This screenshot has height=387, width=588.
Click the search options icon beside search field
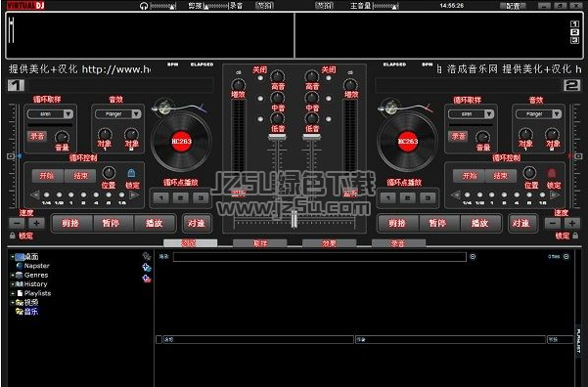point(473,257)
